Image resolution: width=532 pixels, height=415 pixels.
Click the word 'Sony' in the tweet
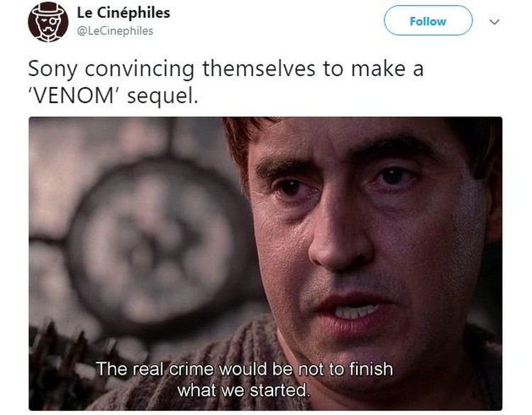pyautogui.click(x=53, y=70)
